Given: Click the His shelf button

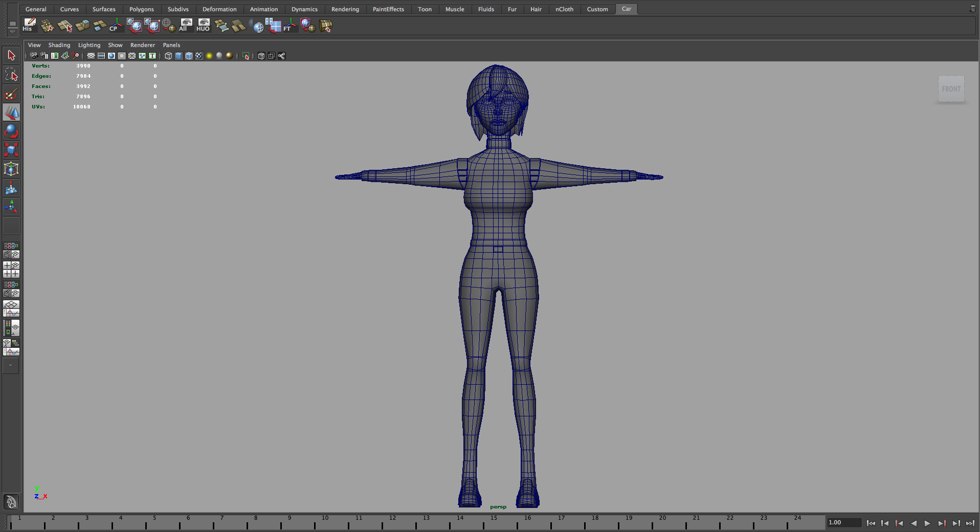Looking at the screenshot, I should pos(29,25).
